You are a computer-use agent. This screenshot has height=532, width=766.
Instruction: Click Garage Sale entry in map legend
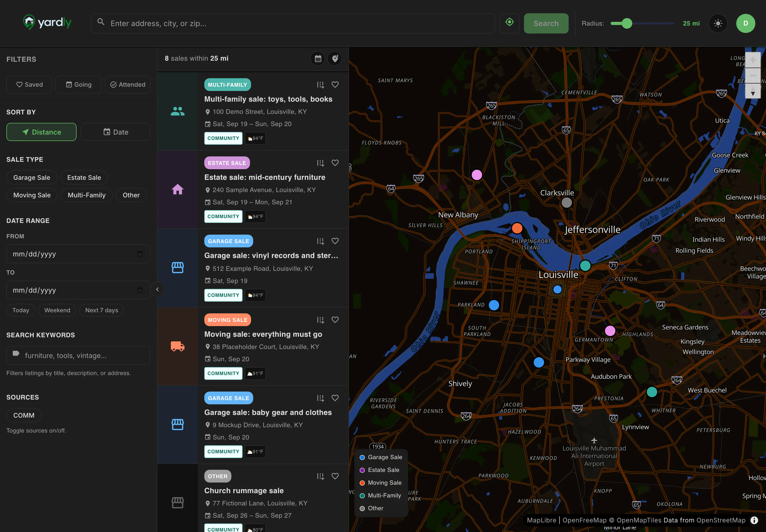[381, 457]
